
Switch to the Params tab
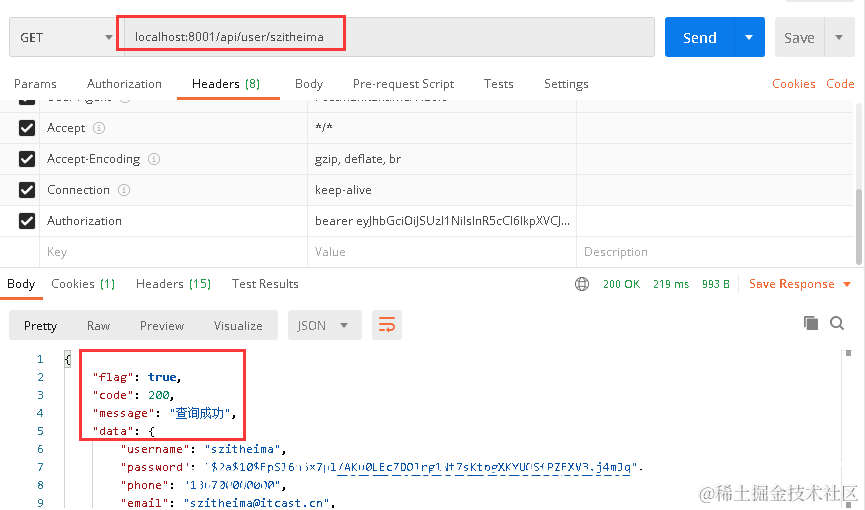pos(35,84)
